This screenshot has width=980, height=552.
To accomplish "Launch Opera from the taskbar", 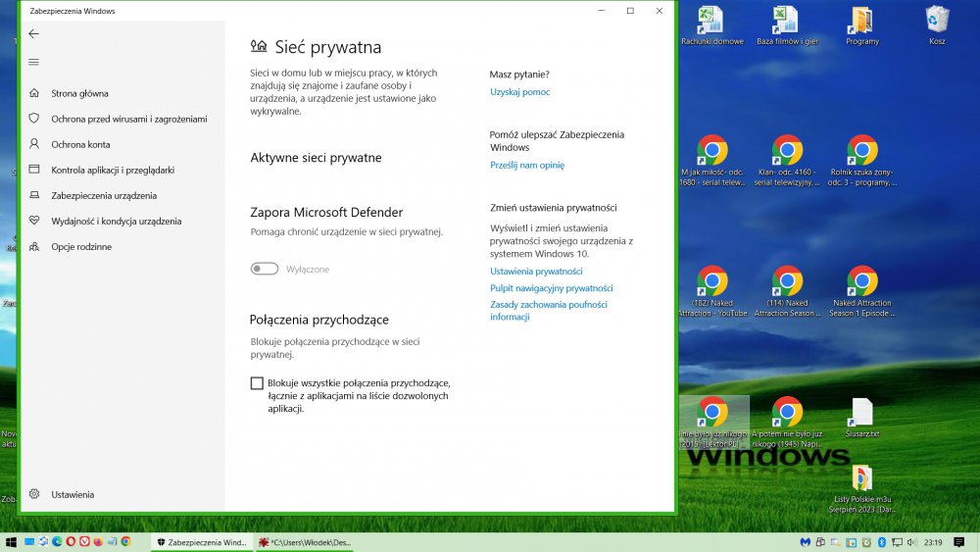I will [71, 542].
